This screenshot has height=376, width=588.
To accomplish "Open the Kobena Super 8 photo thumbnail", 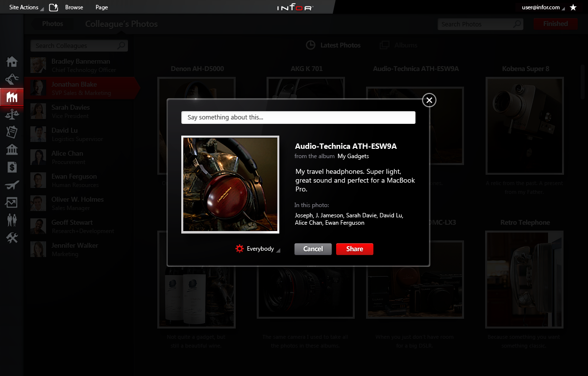I will pyautogui.click(x=525, y=126).
